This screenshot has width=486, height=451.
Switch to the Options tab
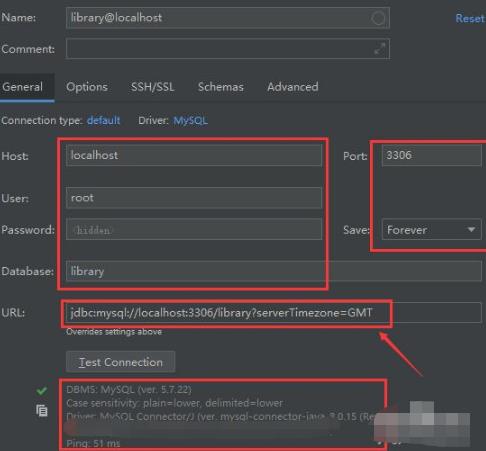click(x=87, y=87)
